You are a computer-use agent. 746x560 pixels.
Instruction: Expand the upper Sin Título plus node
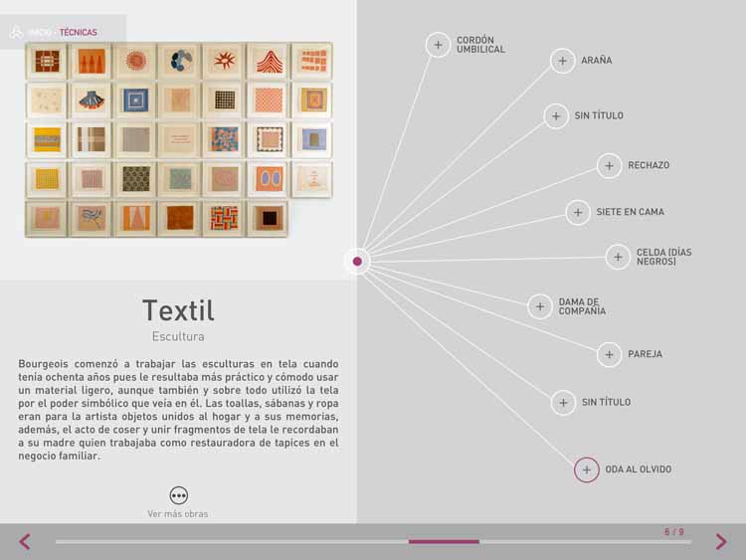coord(557,116)
